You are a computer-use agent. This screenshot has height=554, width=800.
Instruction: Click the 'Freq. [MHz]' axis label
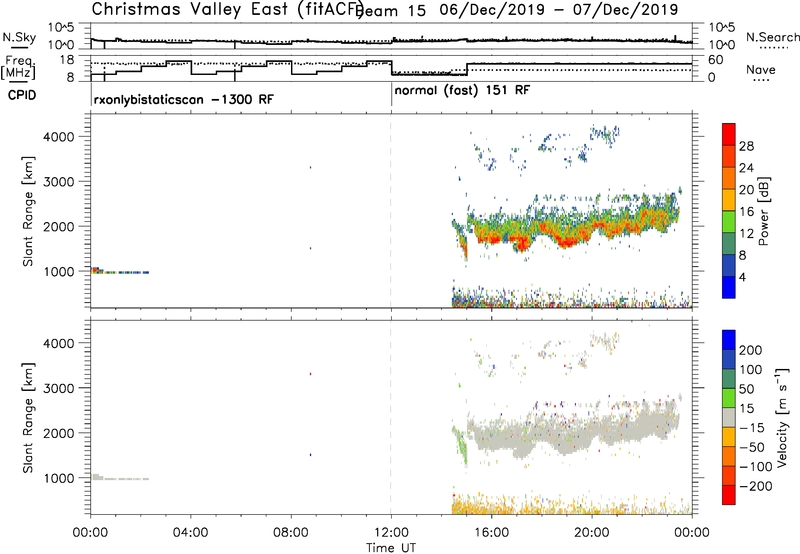pyautogui.click(x=18, y=67)
